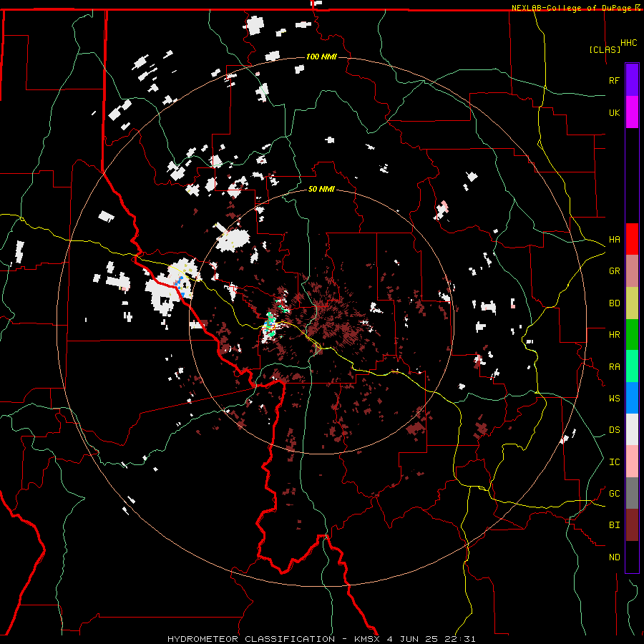Click the BI brown legend color block
Image resolution: width=644 pixels, height=644 pixels.
point(632,525)
